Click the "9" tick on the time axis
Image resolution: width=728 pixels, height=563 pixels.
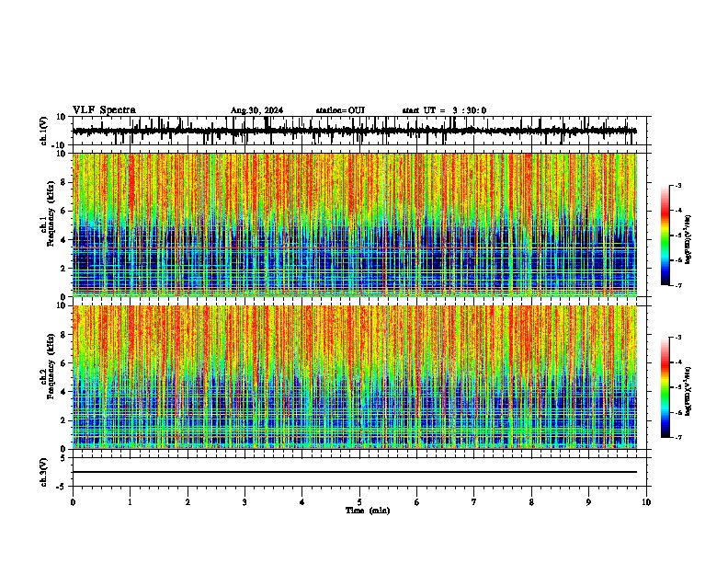click(x=588, y=502)
